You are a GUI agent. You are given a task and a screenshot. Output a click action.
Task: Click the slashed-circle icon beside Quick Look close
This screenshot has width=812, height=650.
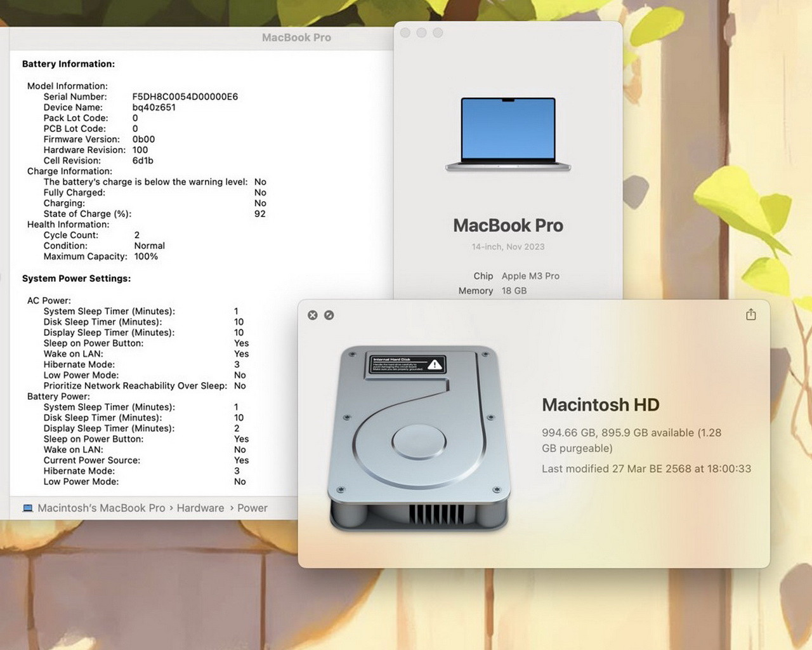click(329, 315)
